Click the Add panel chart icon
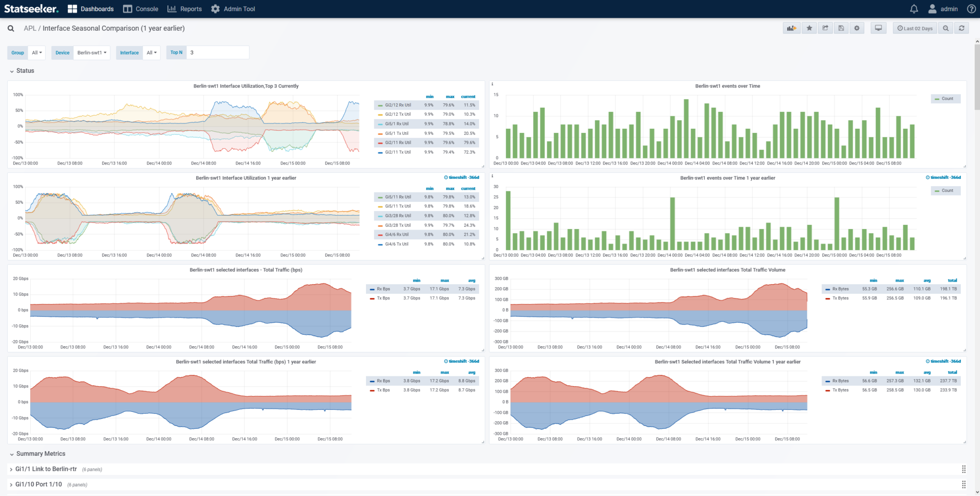Screen dimensions: 980x496 pyautogui.click(x=791, y=28)
